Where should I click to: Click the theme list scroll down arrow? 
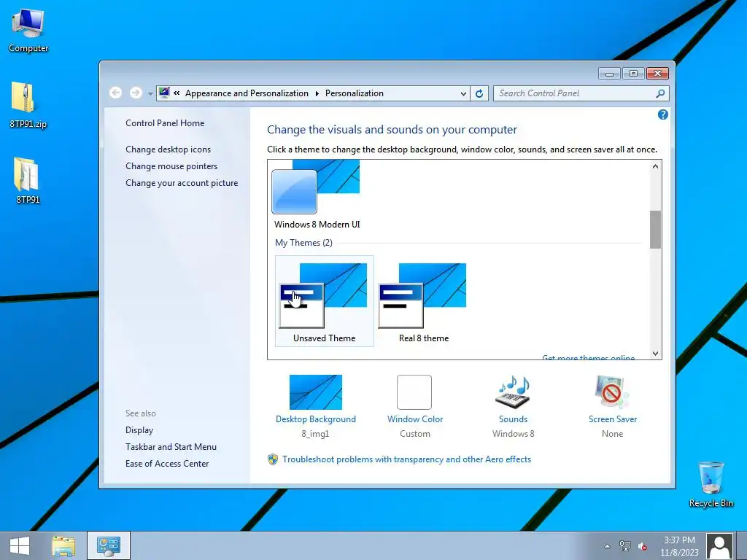pos(655,354)
